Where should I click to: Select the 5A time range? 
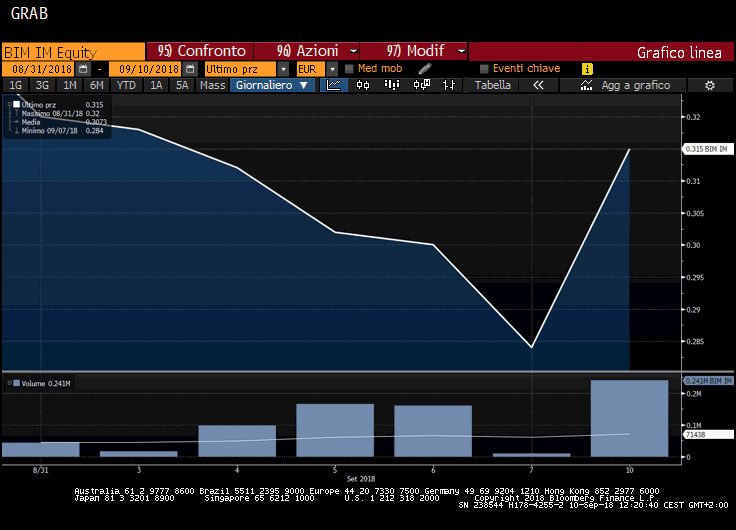(x=182, y=85)
